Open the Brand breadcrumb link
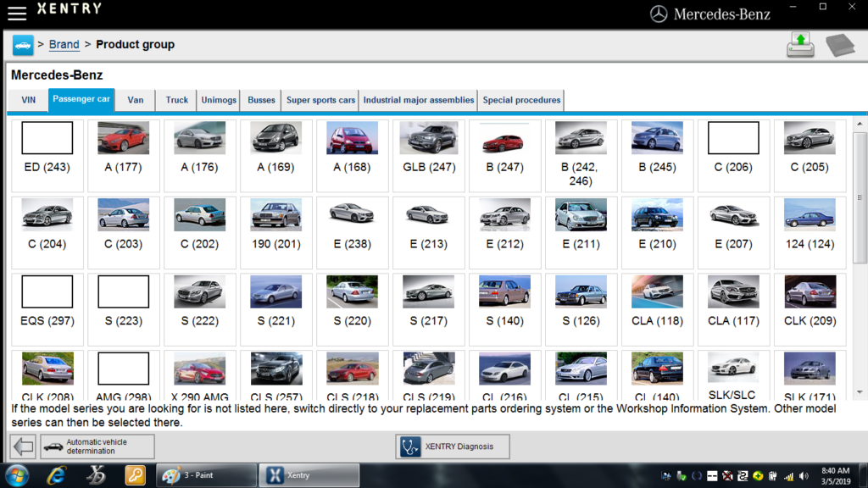Image resolution: width=868 pixels, height=488 pixels. [64, 44]
